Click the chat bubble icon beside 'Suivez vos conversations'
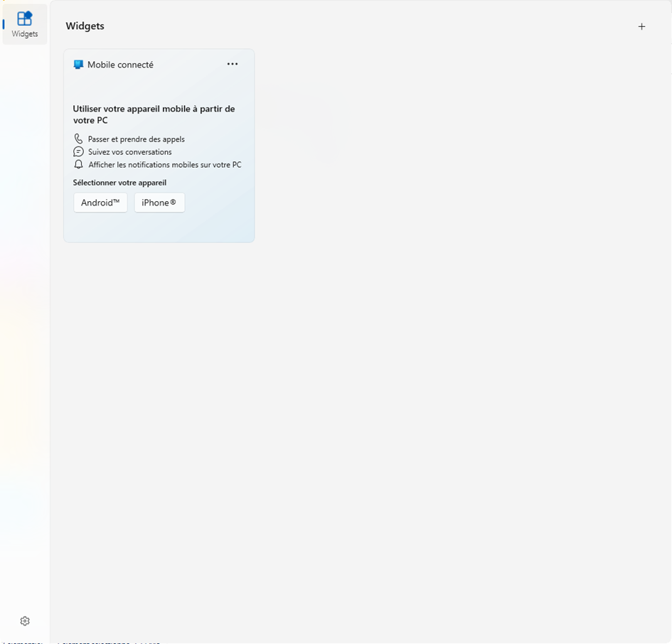 click(78, 151)
